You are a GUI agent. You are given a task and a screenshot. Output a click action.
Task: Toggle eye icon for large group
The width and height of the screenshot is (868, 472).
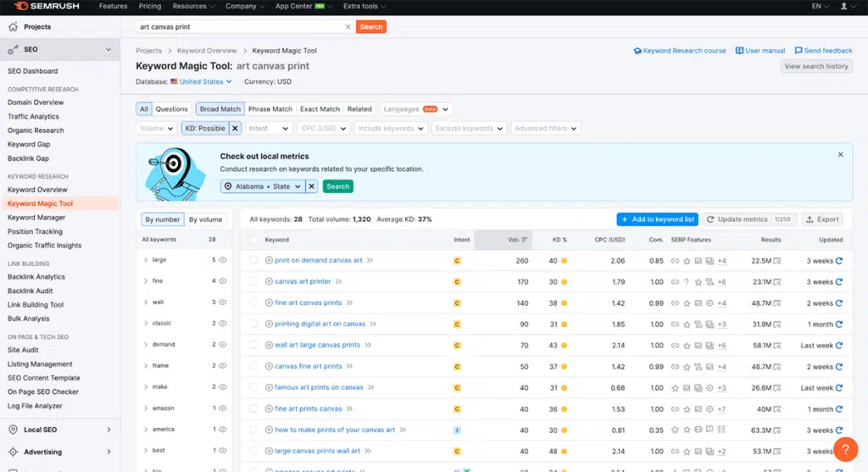tap(223, 259)
